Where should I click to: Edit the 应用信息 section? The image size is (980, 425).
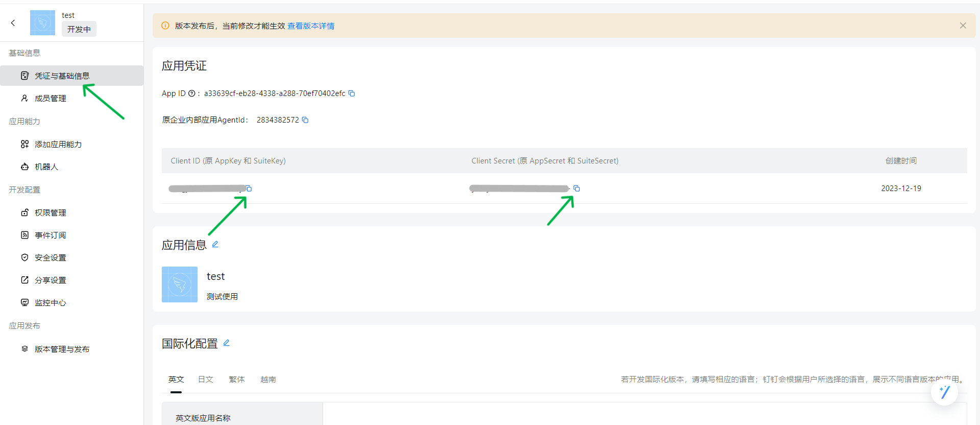click(215, 244)
